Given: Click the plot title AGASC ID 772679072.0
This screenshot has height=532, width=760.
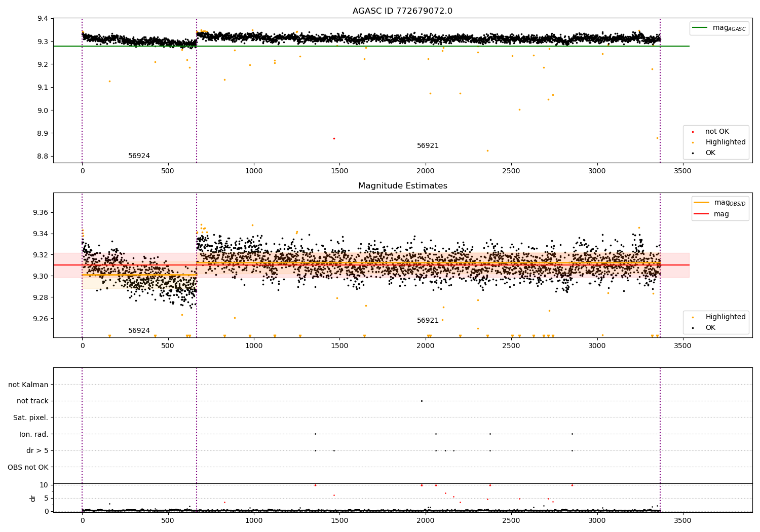Looking at the screenshot, I should click(x=402, y=11).
